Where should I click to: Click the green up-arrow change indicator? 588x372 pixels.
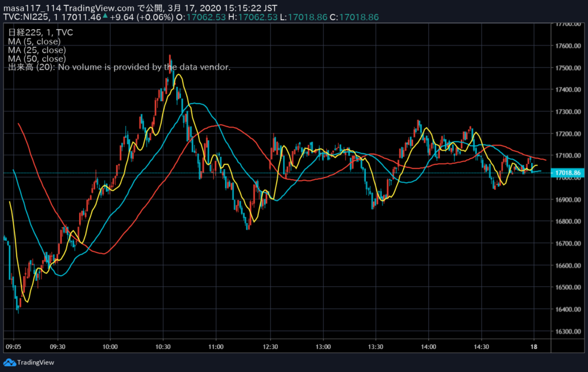point(105,16)
